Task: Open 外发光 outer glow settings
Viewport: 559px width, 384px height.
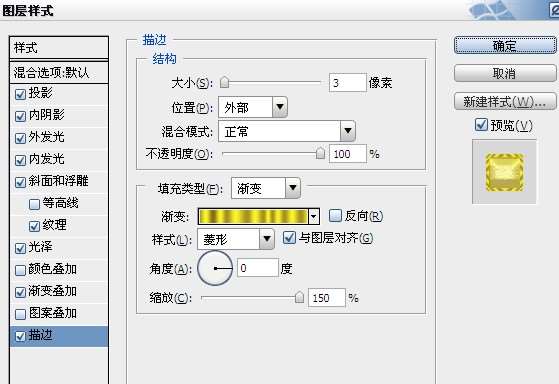Action: point(47,137)
